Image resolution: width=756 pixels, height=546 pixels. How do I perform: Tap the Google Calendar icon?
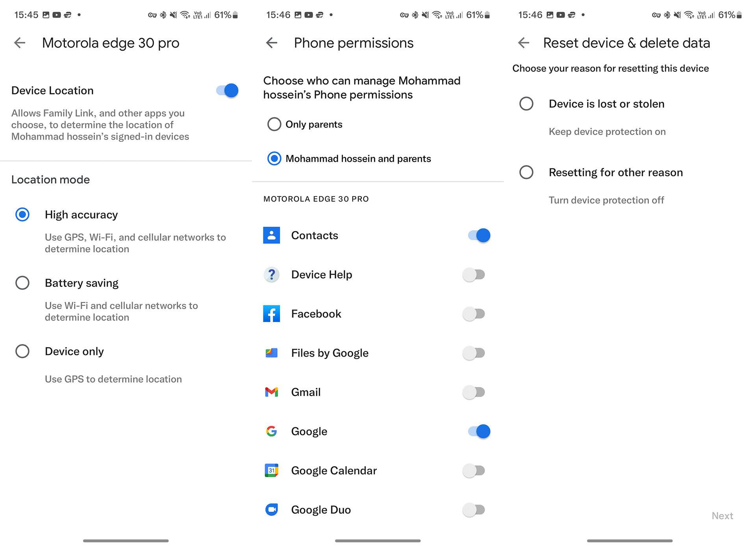click(272, 470)
